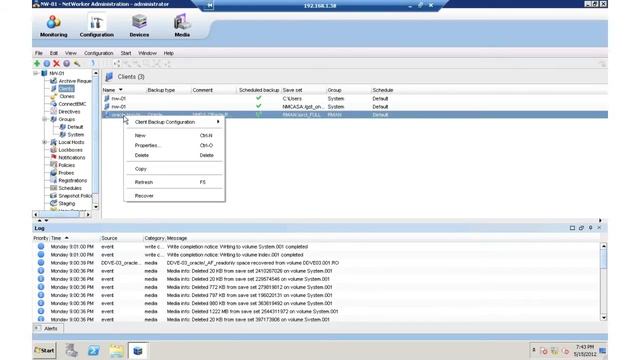The width and height of the screenshot is (640, 360).
Task: Choose New from the context menu
Action: [x=175, y=136]
